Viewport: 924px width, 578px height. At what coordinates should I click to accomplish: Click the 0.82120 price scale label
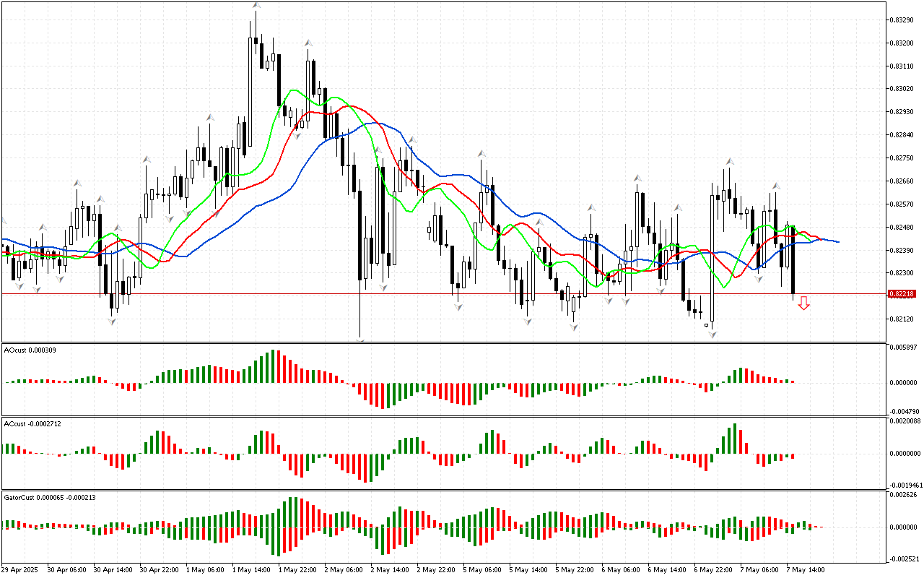tap(901, 319)
